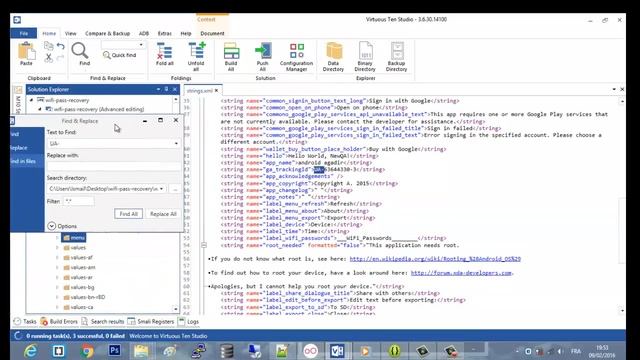Click the Solution Explorer pin icon
The image size is (640, 360).
coord(167,89)
